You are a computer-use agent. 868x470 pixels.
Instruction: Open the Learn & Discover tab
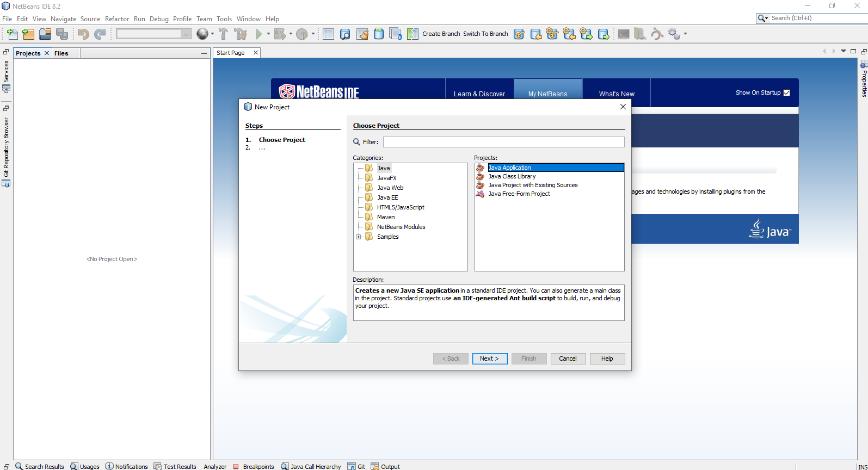[x=479, y=94]
